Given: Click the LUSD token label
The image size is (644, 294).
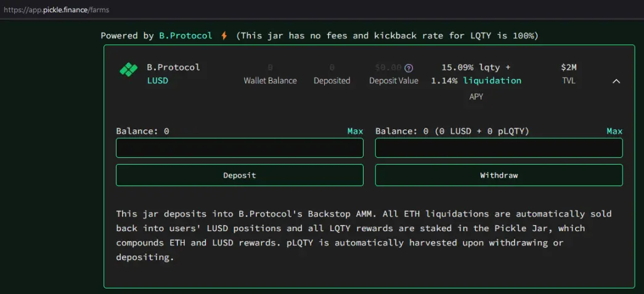Looking at the screenshot, I should pos(158,81).
